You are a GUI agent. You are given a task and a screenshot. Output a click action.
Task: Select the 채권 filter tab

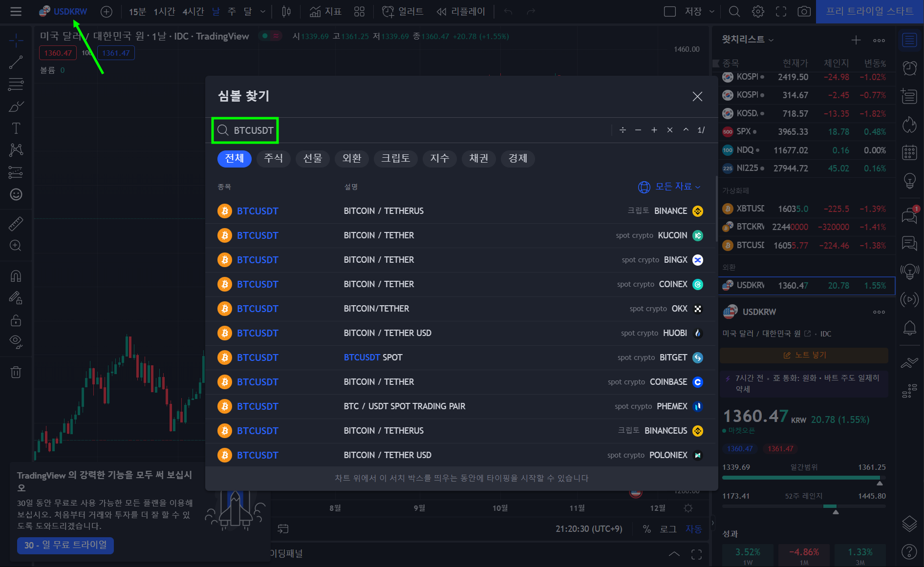point(479,158)
